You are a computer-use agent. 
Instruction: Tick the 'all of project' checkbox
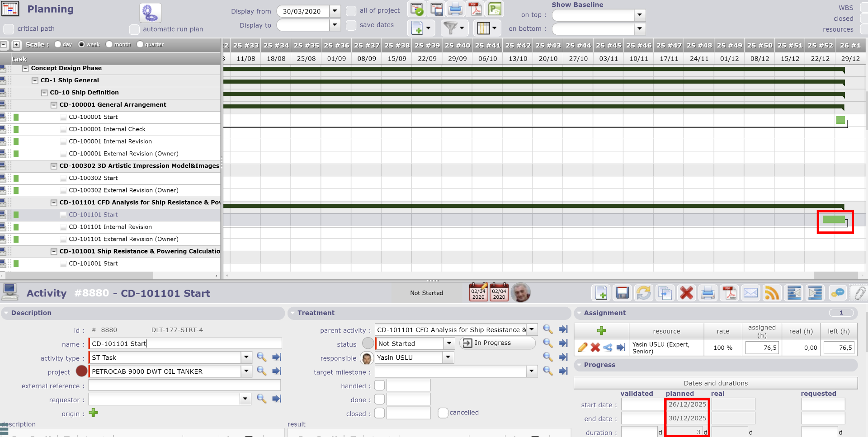tap(351, 11)
